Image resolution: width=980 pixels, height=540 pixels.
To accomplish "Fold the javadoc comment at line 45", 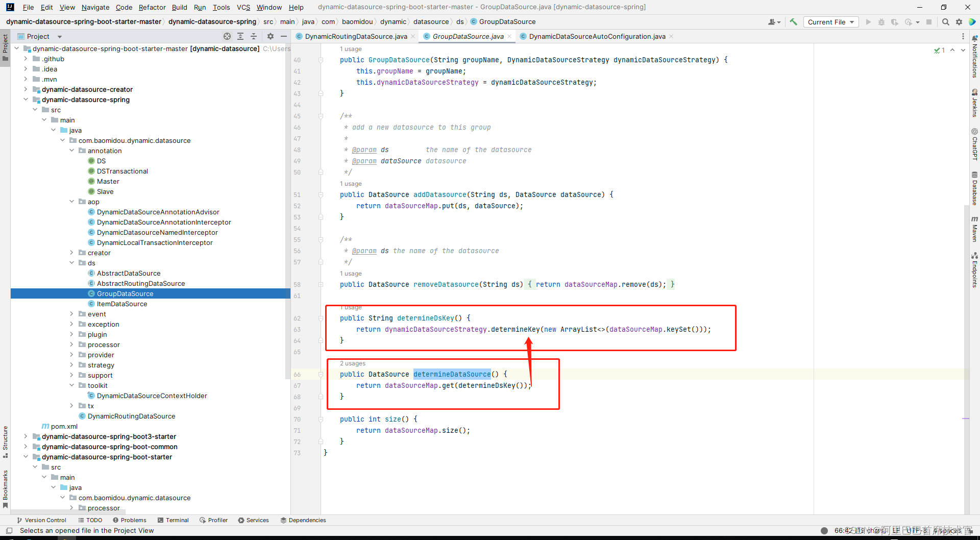I will (x=321, y=116).
